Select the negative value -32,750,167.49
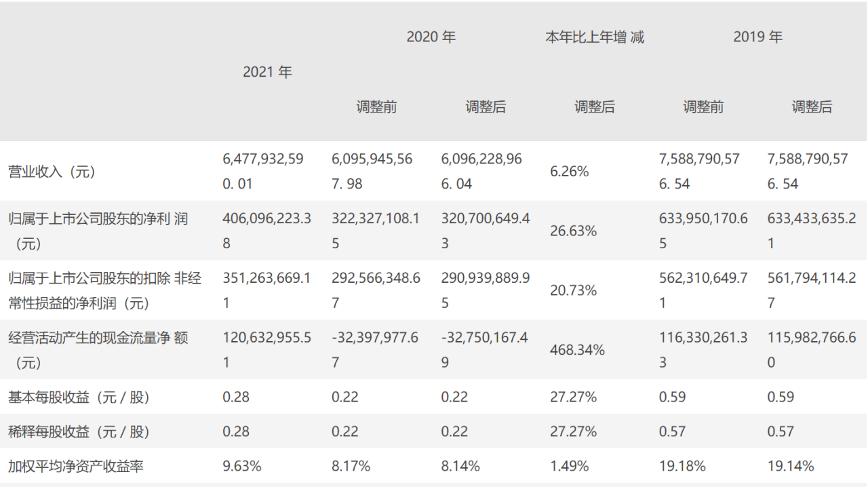The image size is (868, 487). click(x=484, y=350)
